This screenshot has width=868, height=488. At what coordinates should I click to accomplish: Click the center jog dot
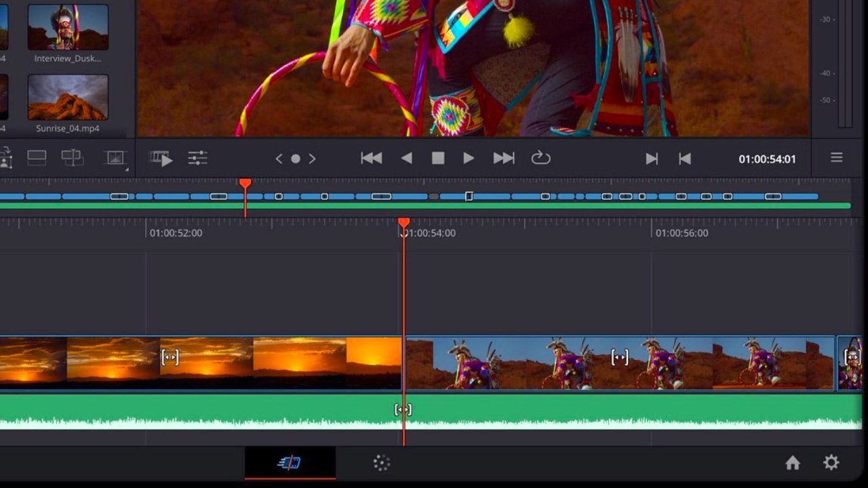pos(296,159)
